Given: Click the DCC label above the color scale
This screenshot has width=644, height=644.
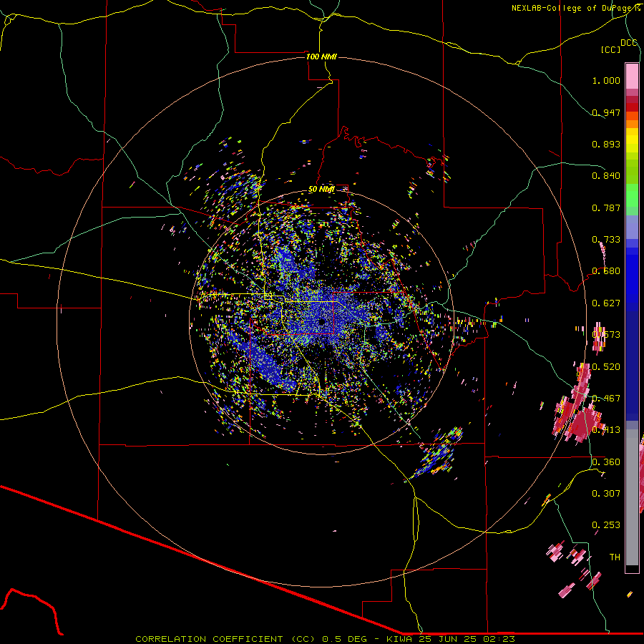Looking at the screenshot, I should [628, 43].
